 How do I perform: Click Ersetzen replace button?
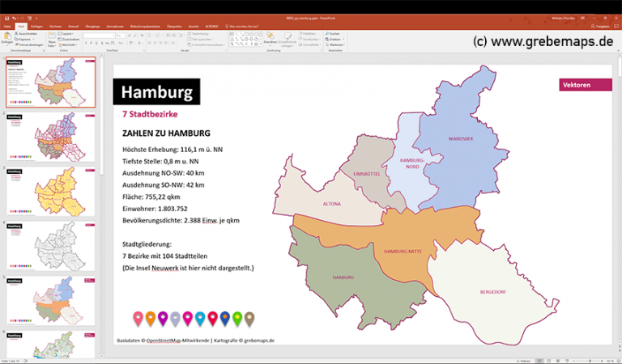point(333,39)
